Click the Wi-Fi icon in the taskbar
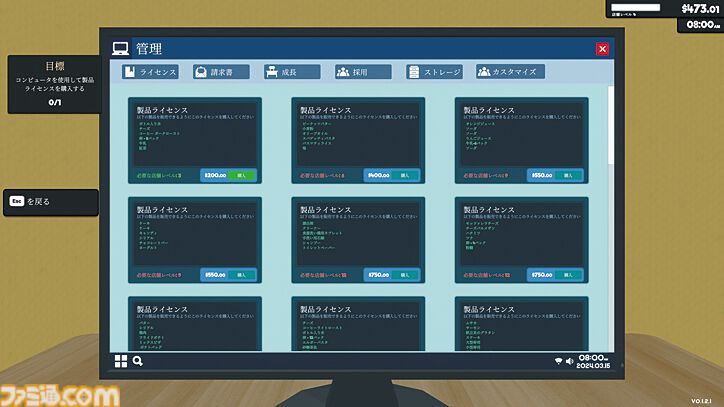This screenshot has height=407, width=724. 558,361
